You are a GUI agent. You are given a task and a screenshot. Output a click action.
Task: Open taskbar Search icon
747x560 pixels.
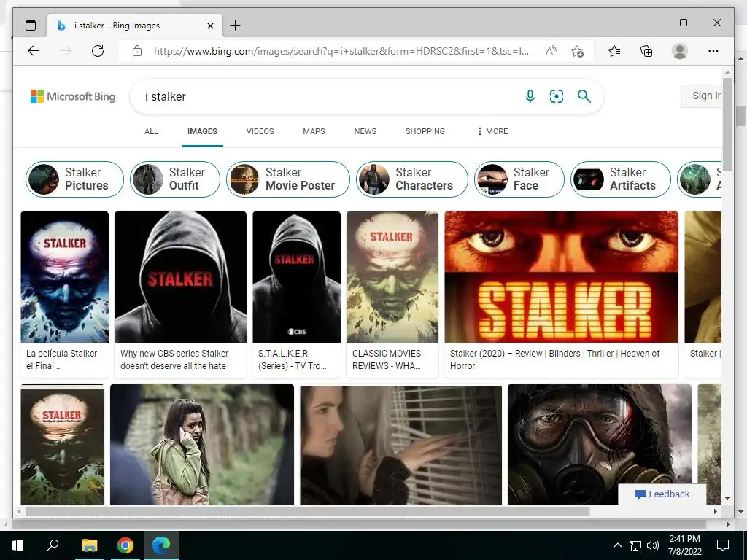[53, 545]
